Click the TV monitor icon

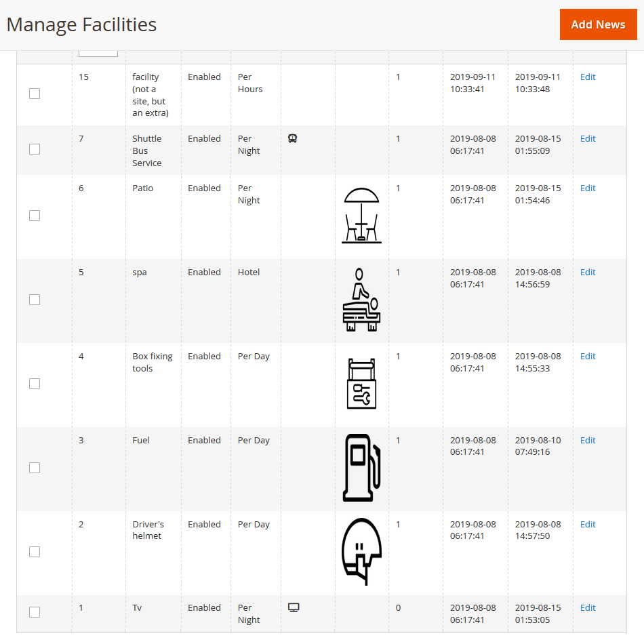pos(294,607)
